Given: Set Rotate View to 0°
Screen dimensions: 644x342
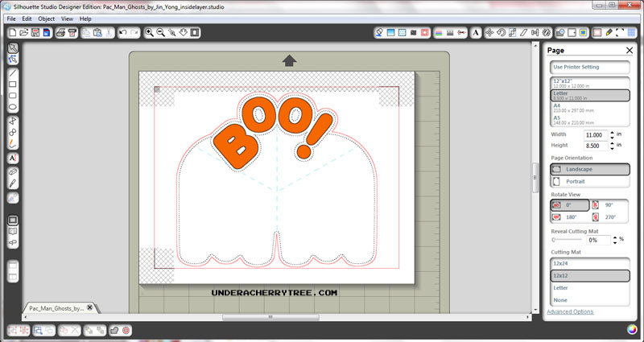Looking at the screenshot, I should tap(570, 205).
